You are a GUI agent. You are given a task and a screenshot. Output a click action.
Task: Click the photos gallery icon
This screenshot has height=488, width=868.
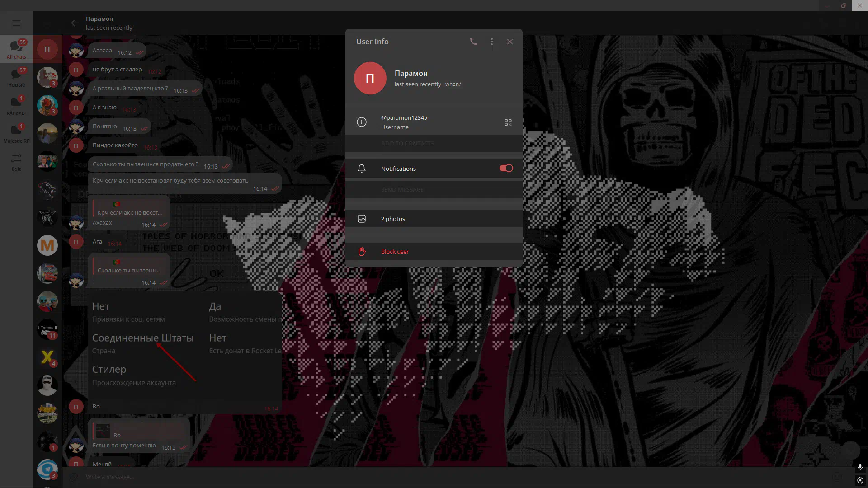362,219
